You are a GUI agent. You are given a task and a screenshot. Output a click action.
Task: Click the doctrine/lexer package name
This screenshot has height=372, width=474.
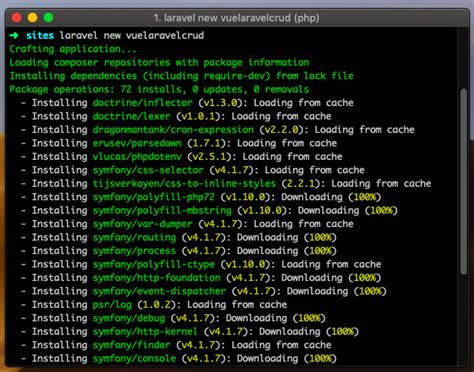(x=132, y=116)
